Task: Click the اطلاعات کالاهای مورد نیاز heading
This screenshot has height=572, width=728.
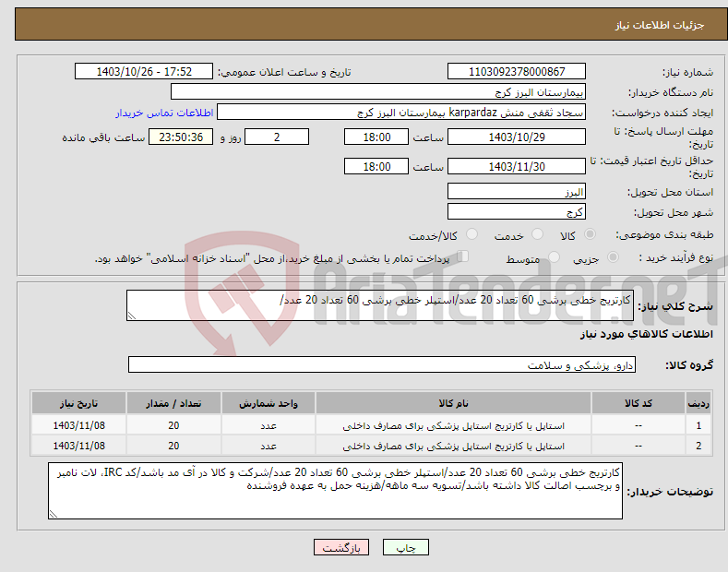Action: pos(646,334)
